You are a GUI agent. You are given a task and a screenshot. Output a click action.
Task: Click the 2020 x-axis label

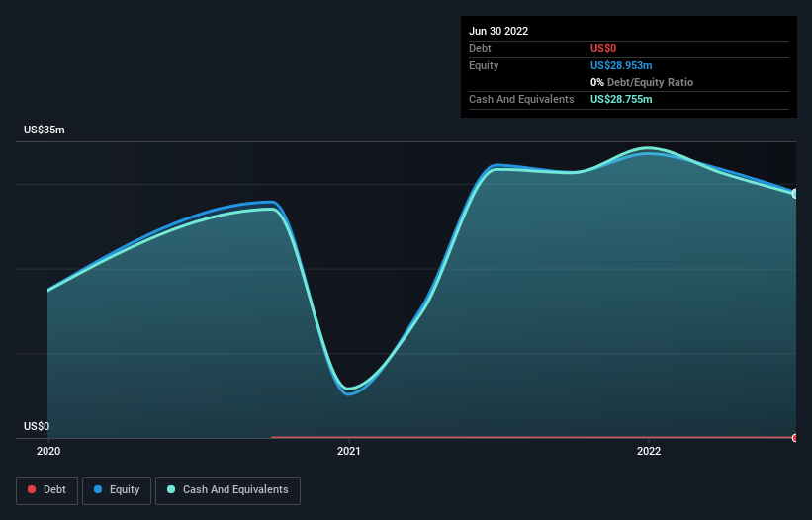(48, 451)
